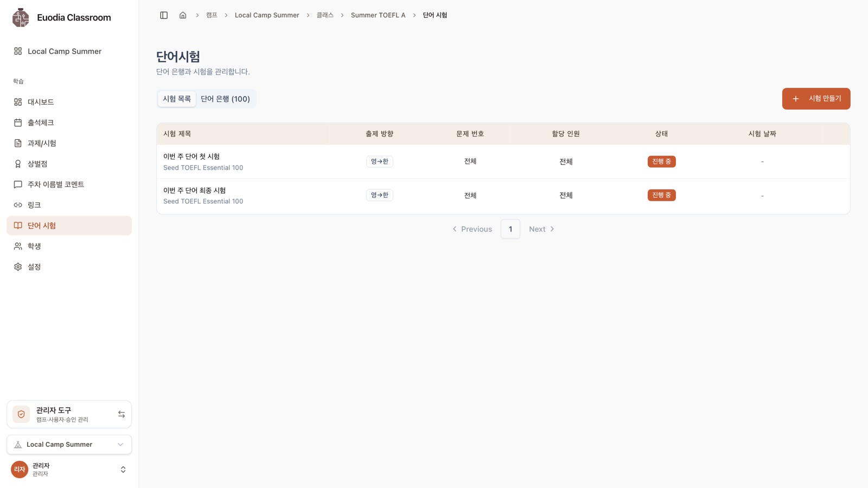
Task: Click 영→한 badge in 최종 시험 row
Action: [x=379, y=195]
